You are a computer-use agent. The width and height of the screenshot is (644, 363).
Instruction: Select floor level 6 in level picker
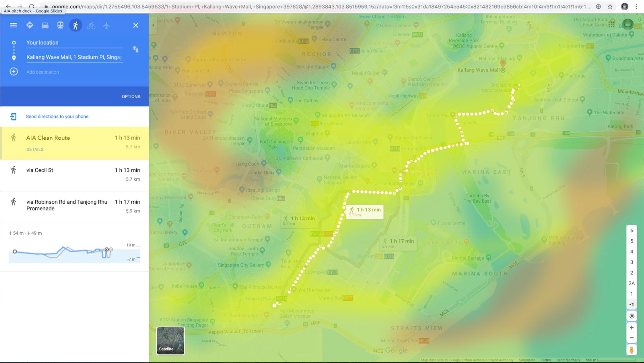(x=631, y=230)
